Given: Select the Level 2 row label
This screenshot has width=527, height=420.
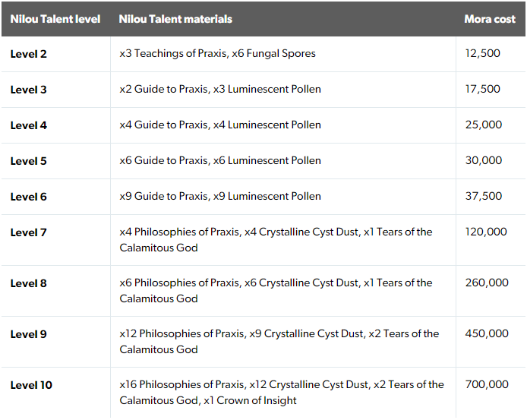Looking at the screenshot, I should [x=29, y=54].
